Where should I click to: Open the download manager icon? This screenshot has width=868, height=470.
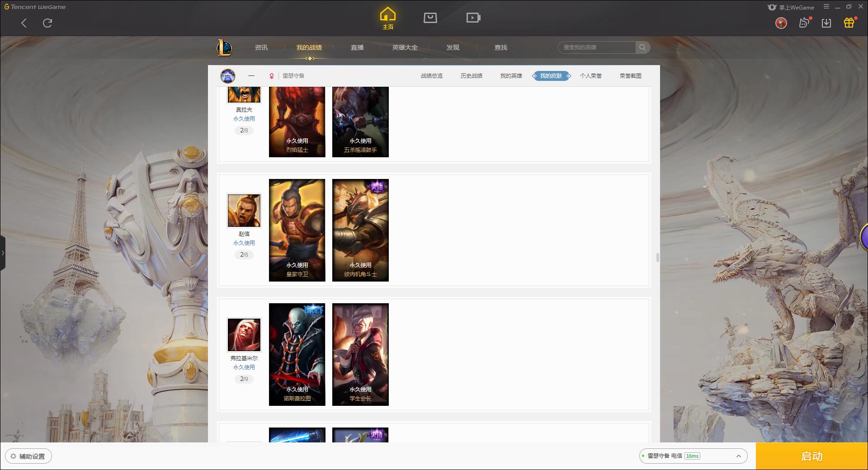click(x=826, y=23)
